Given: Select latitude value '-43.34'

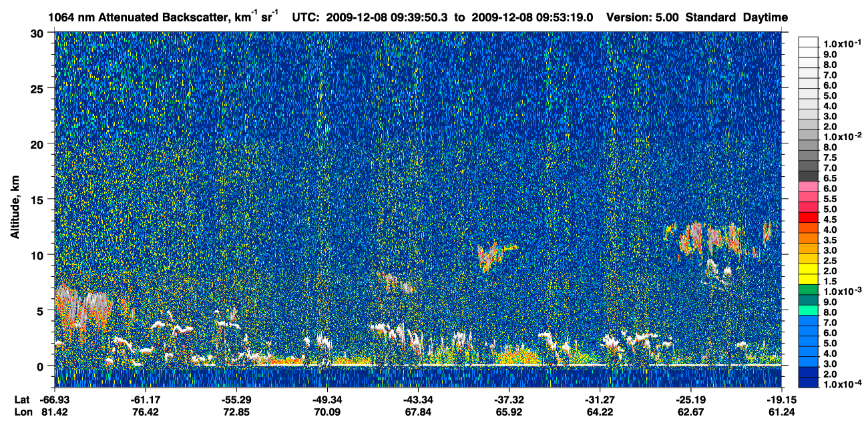Looking at the screenshot, I should pyautogui.click(x=417, y=400).
